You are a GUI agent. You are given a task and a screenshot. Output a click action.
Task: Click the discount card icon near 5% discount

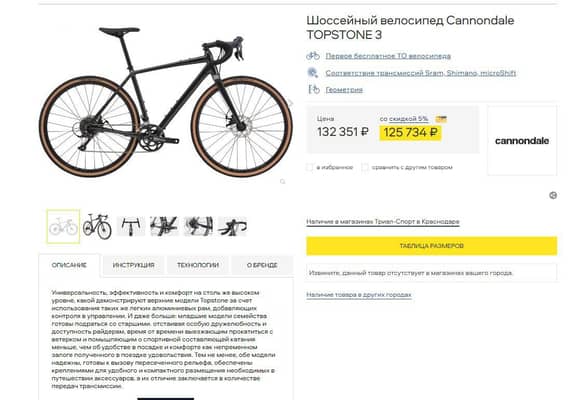click(441, 119)
